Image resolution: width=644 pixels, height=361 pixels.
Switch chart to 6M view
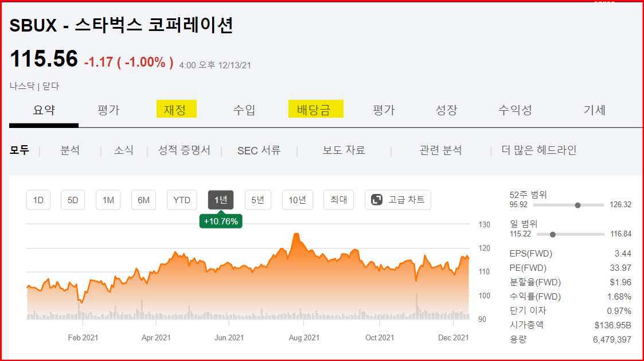pos(143,200)
